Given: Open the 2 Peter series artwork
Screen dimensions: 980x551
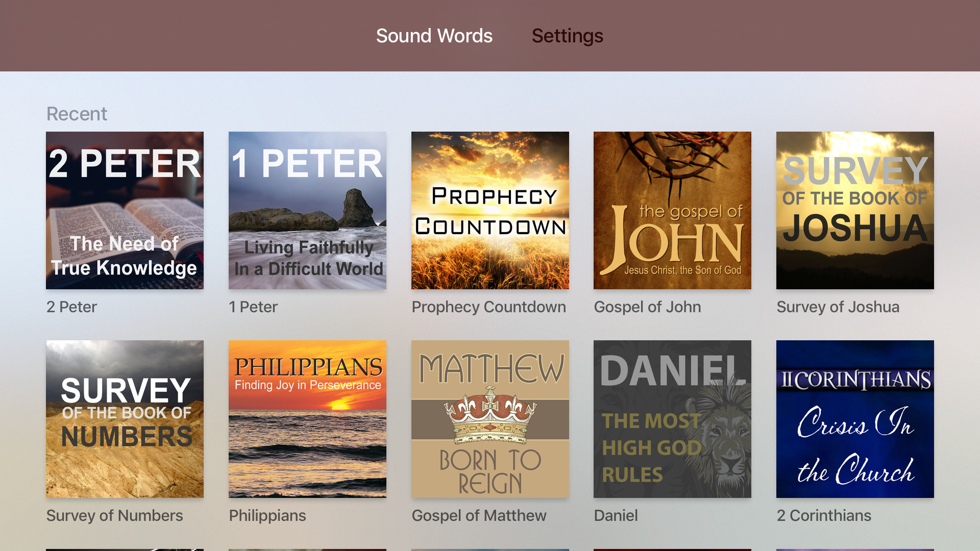Looking at the screenshot, I should coord(125,210).
